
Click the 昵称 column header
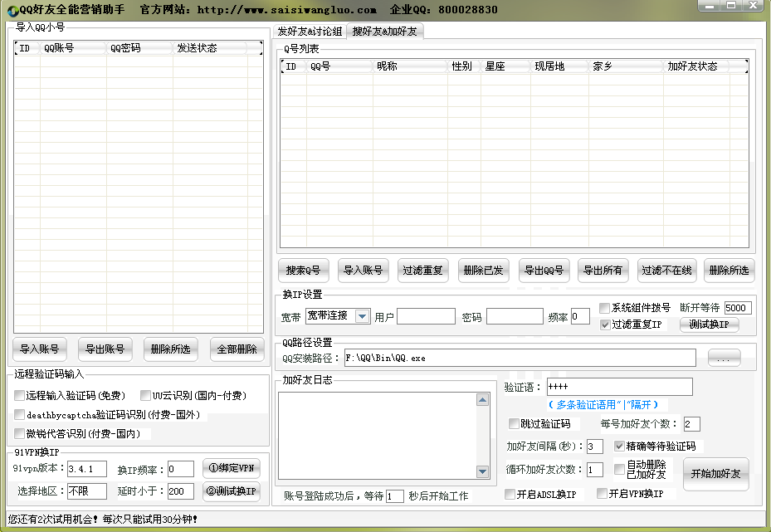[x=410, y=66]
